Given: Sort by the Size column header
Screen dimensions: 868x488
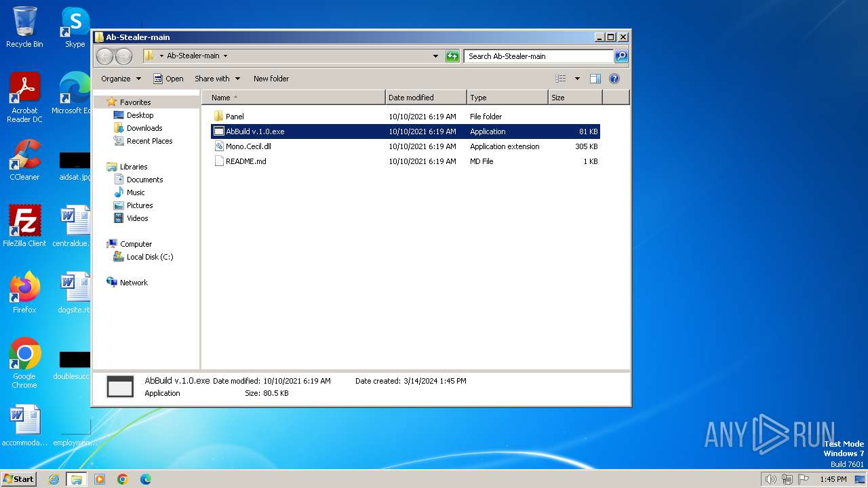Looking at the screenshot, I should (x=575, y=98).
